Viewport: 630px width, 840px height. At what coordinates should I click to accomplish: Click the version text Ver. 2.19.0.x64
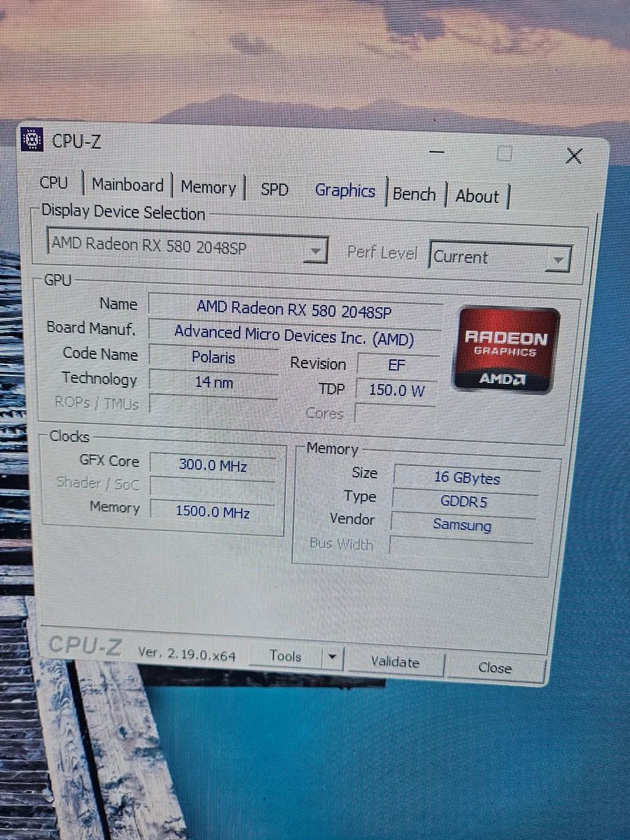(187, 654)
